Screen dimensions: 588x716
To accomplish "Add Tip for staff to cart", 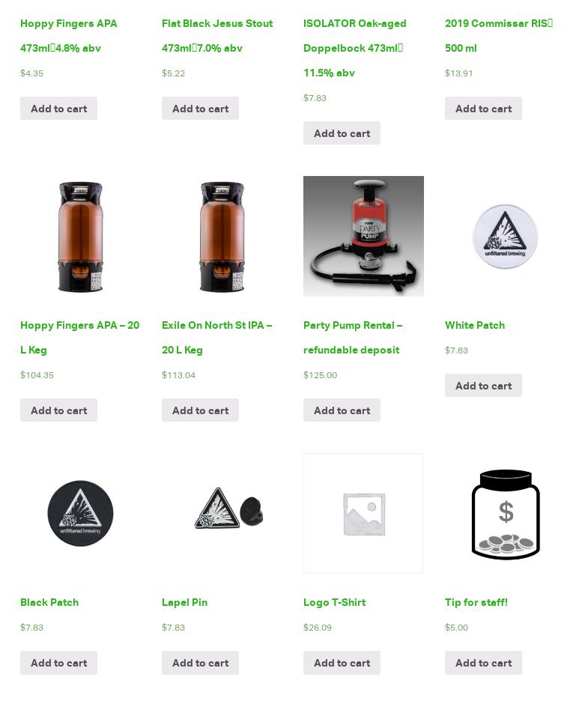I will pos(483,663).
